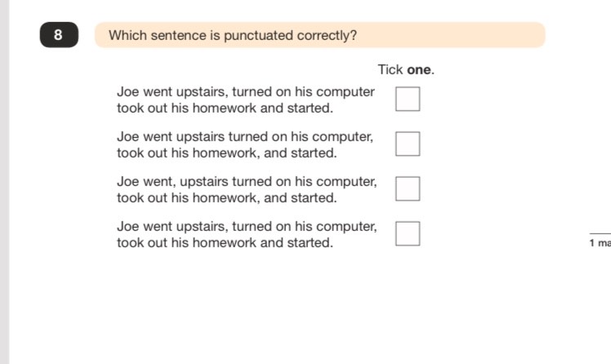This screenshot has width=611, height=364.
Task: Click the gray margin strip on the left edge
Action: click(x=4, y=182)
